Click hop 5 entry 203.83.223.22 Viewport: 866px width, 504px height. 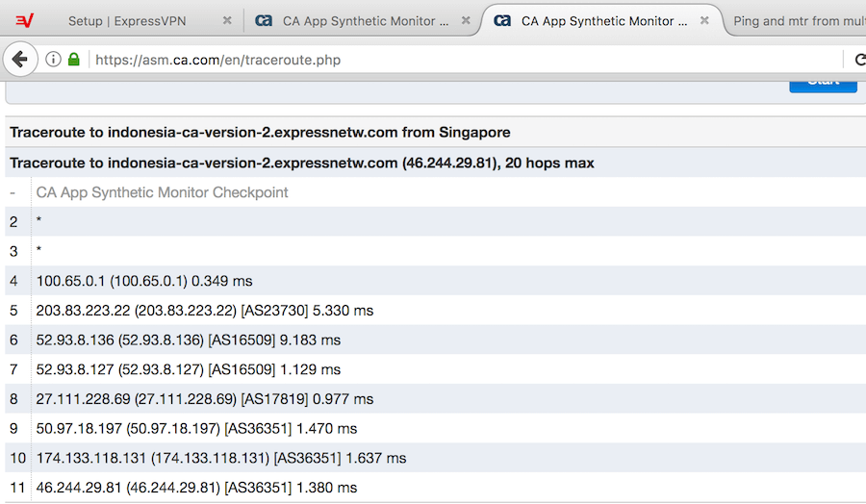[204, 311]
